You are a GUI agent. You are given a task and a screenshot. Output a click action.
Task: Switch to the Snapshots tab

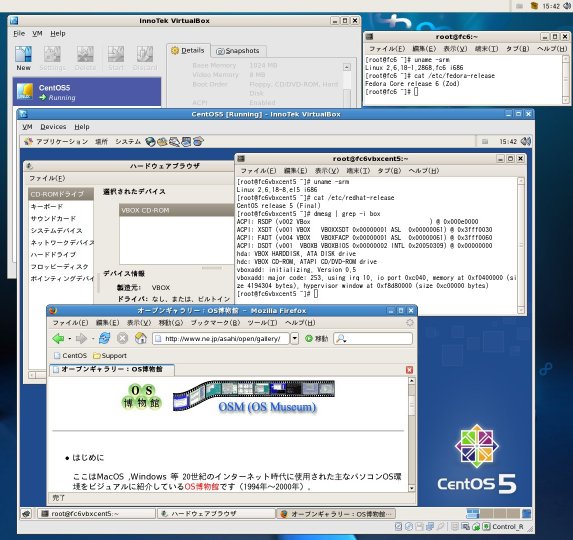(238, 51)
